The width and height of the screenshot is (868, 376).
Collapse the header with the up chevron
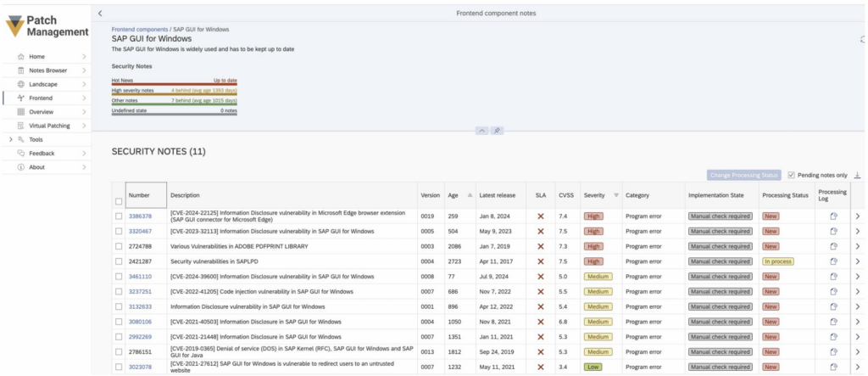481,132
